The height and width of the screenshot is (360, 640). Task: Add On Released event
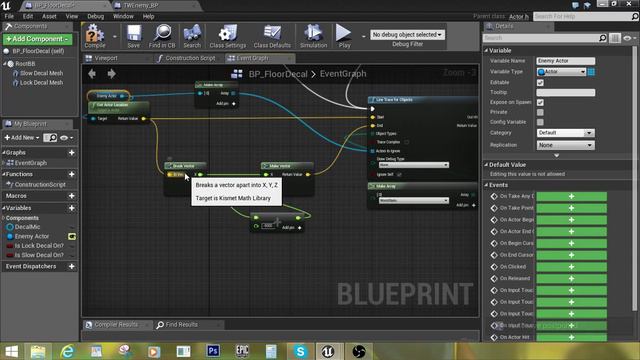(571, 278)
